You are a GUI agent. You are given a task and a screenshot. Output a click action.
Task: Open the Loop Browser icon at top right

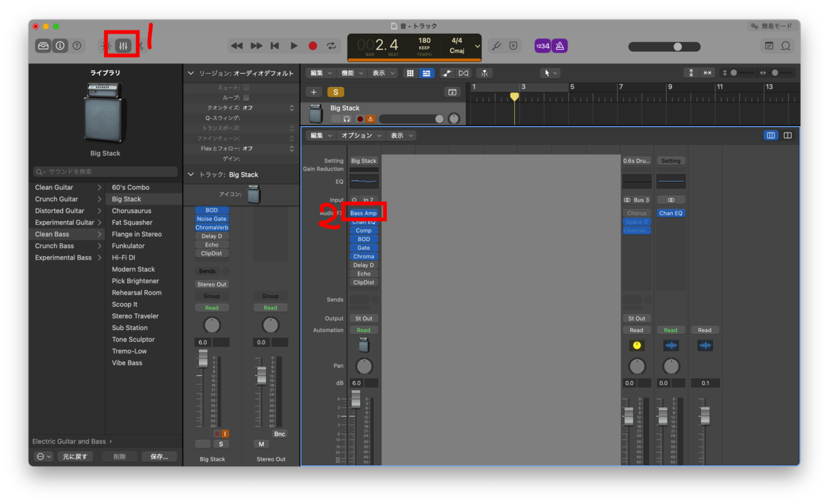785,46
